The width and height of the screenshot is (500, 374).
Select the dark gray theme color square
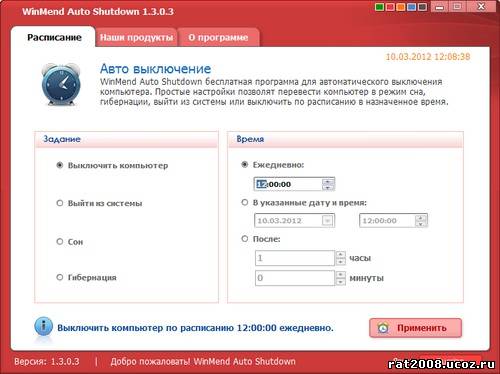coord(422,7)
